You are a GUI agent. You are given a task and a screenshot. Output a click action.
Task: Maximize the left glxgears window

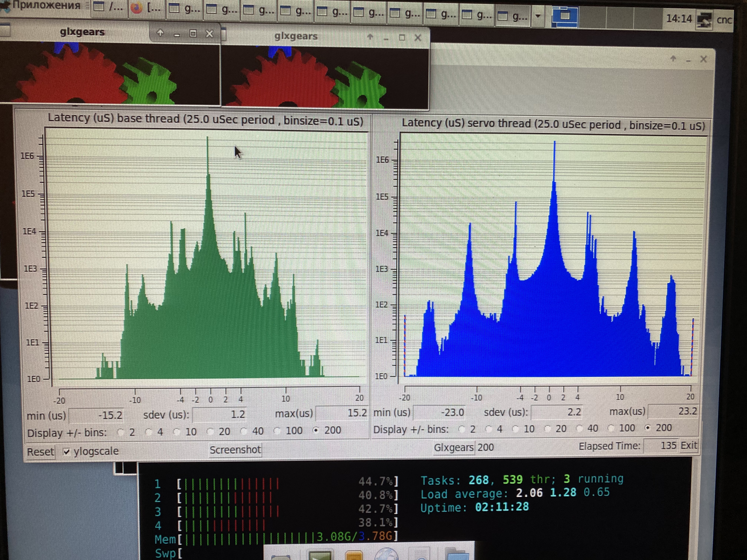(193, 33)
